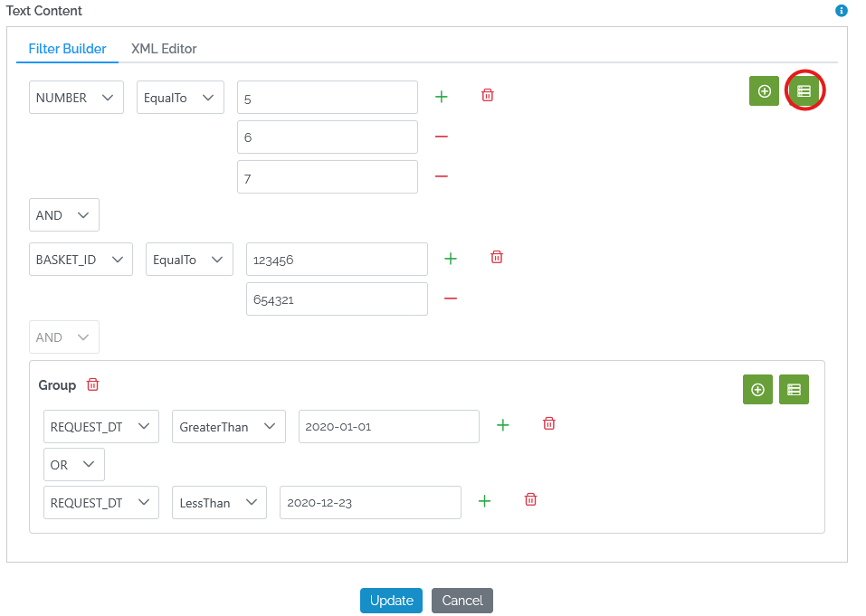Delete the BASKET_ID filter row
Screen dimensions: 866x616
click(497, 258)
